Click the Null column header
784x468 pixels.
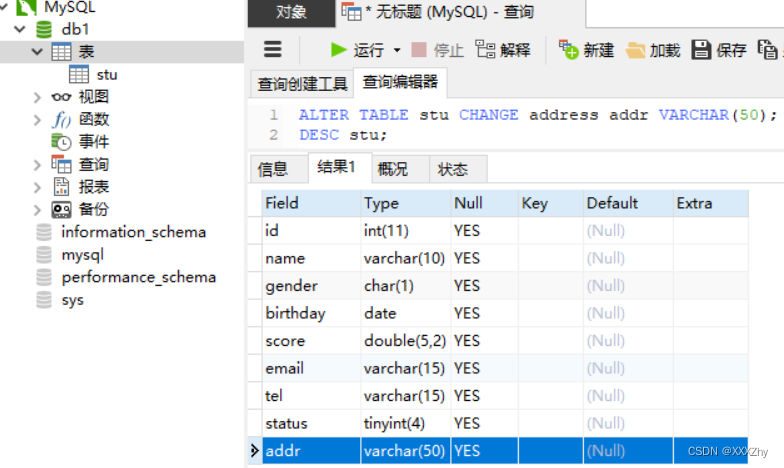484,203
